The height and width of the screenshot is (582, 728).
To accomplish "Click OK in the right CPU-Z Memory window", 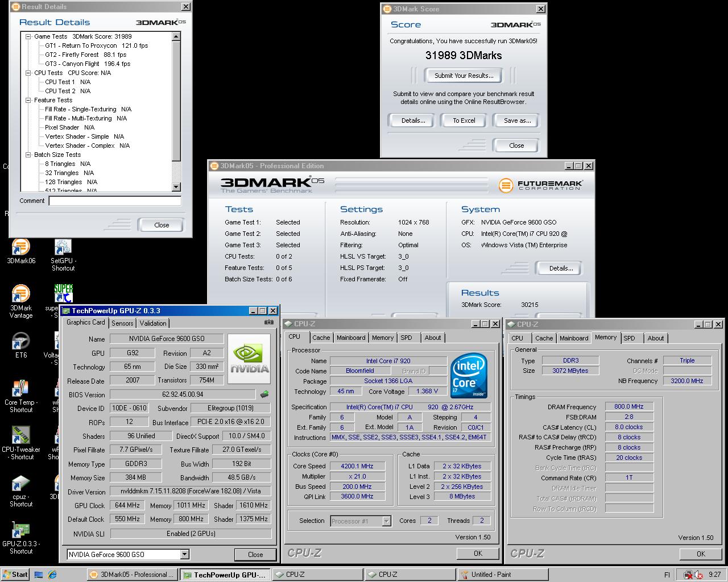I will tap(701, 554).
